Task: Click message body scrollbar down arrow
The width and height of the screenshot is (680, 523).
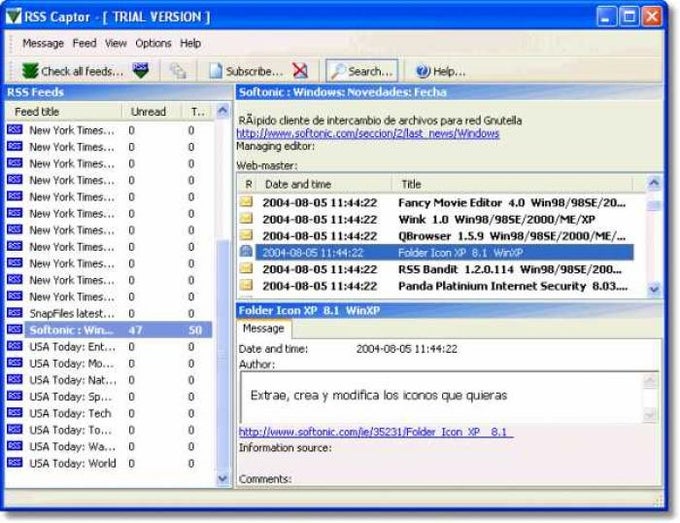Action: (x=650, y=415)
